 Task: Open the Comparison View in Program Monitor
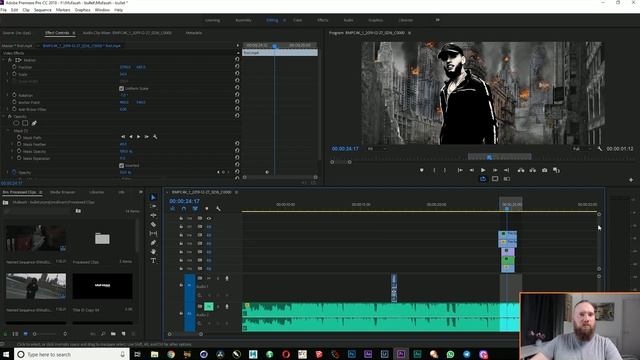click(556, 170)
